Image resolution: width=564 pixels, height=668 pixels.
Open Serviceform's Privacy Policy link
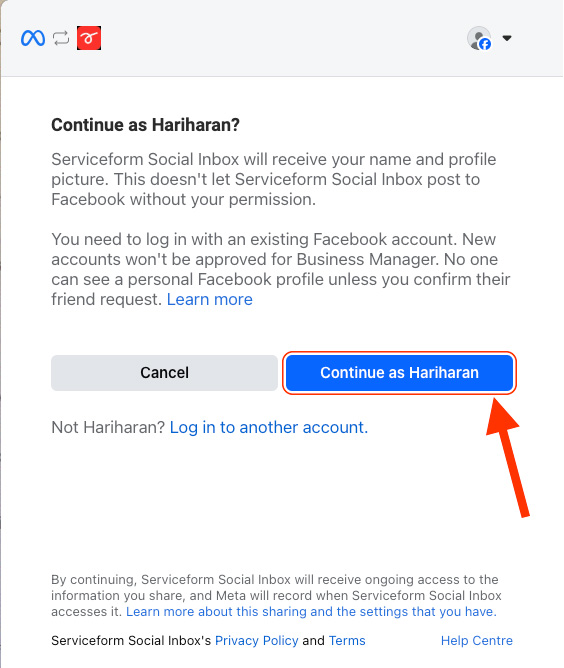256,641
